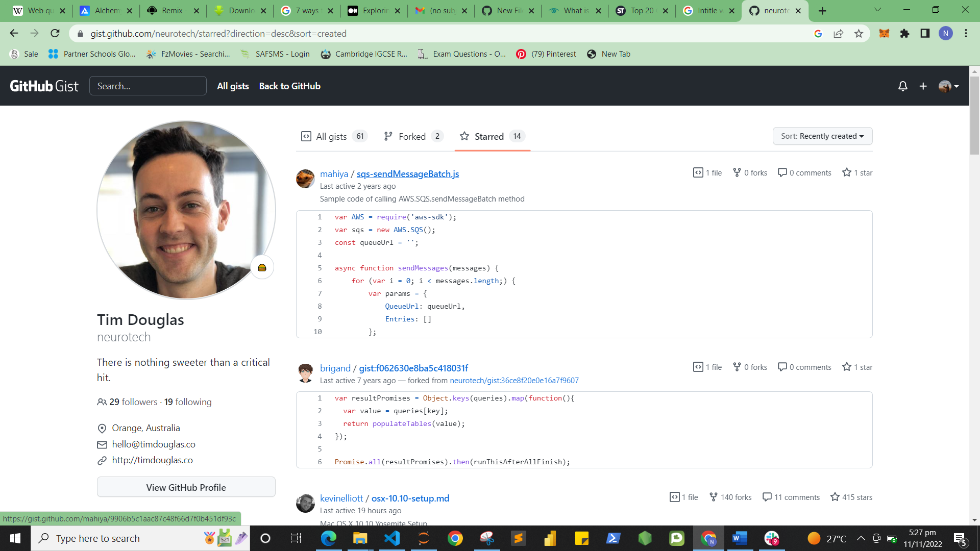The height and width of the screenshot is (551, 980).
Task: Open the sqs-sendMessageBatch.js gist link
Action: coord(407,174)
